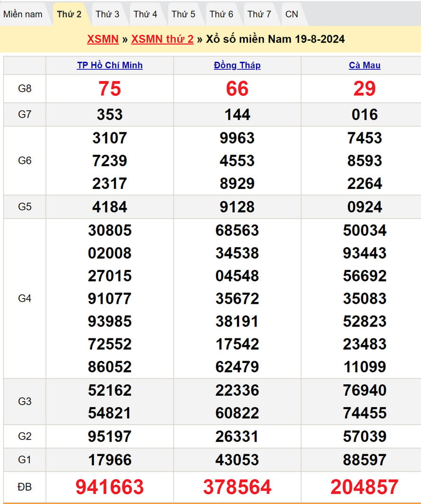The height and width of the screenshot is (504, 421).
Task: Switch to the Thứ 4 tab
Action: pos(146,14)
